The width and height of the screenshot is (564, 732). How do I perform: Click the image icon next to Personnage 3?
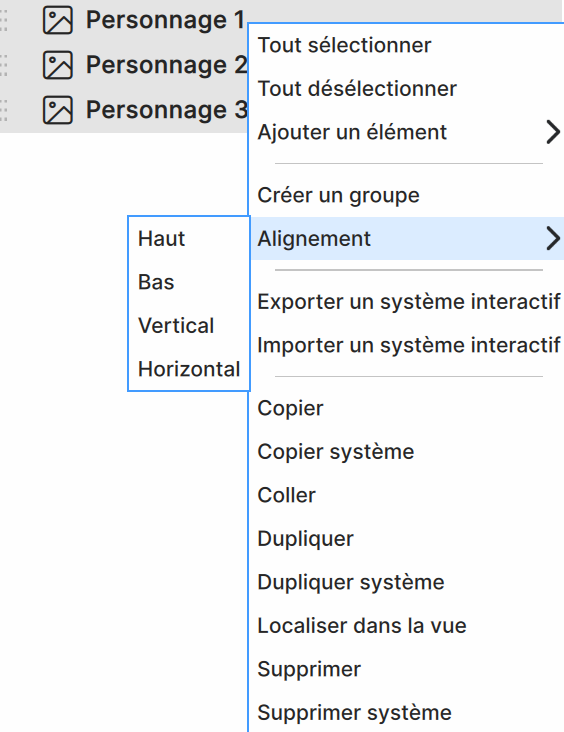58,110
